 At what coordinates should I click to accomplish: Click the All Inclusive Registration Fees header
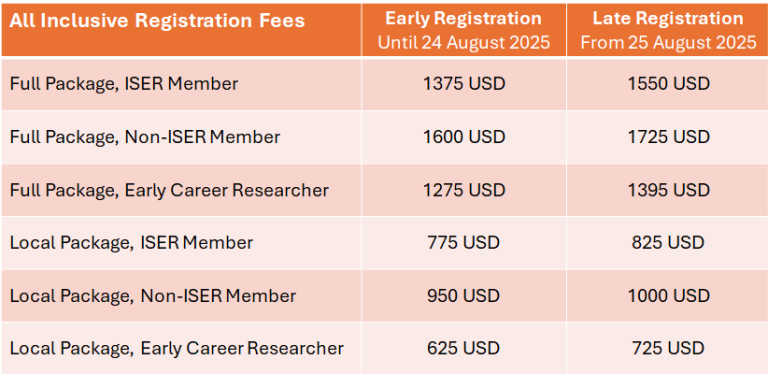click(x=157, y=21)
